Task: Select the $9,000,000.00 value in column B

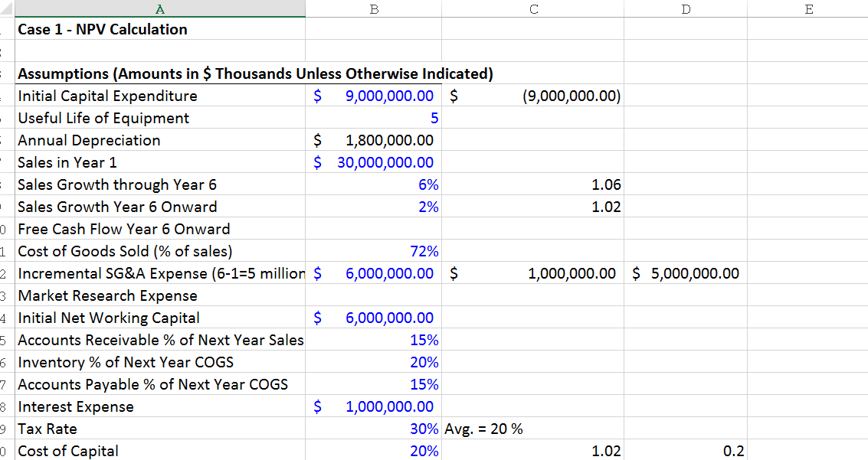Action: [x=374, y=96]
